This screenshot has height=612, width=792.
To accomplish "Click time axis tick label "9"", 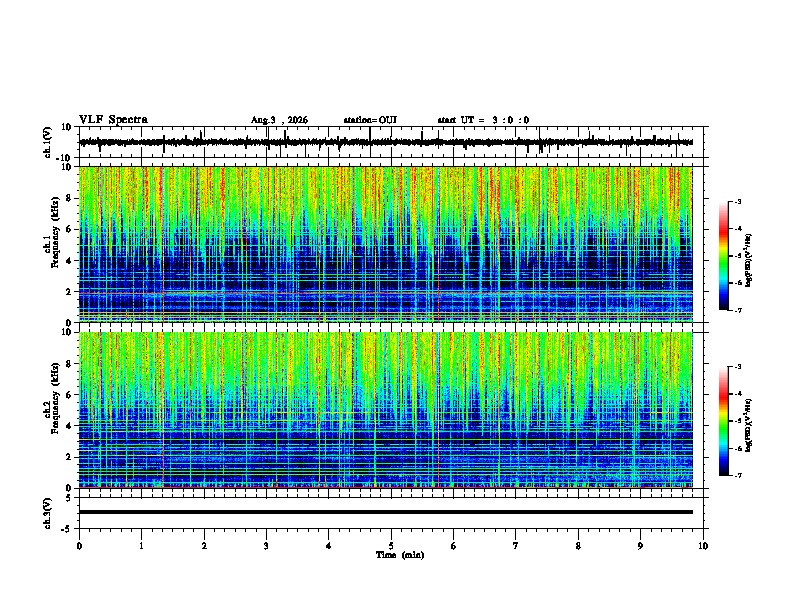I will tap(640, 546).
